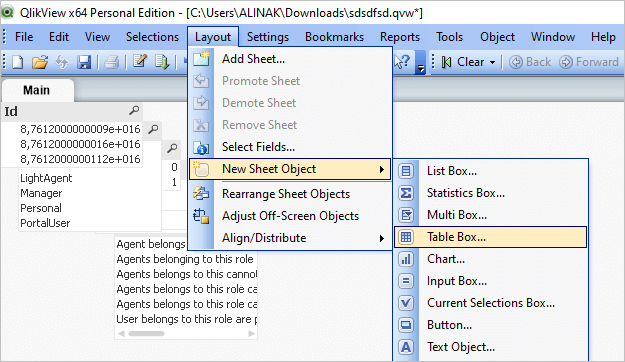
Task: Choose Add Sheet... from Layout menu
Action: [290, 59]
